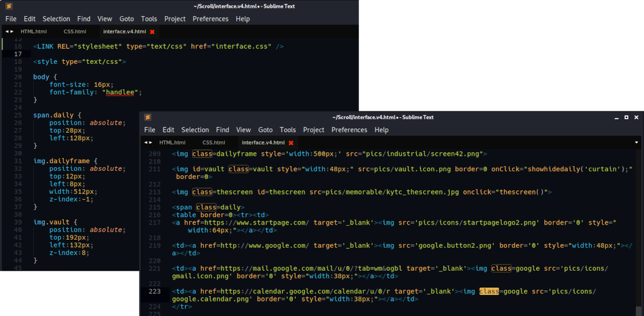The height and width of the screenshot is (316, 644).
Task: Open the Project menu in the back window
Action: 175,19
